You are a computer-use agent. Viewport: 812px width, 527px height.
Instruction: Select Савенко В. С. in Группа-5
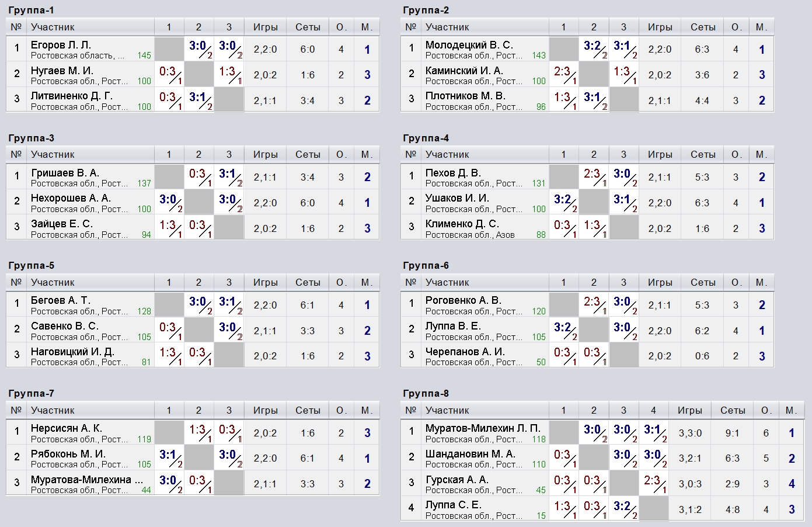(x=64, y=326)
